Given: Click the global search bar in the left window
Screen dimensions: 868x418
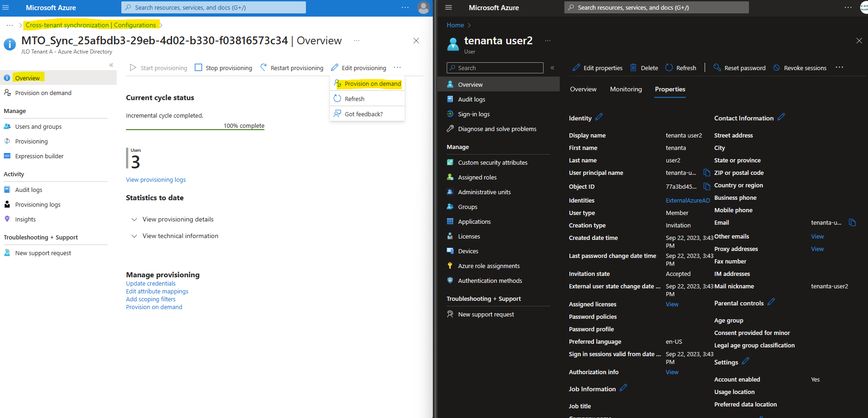Looking at the screenshot, I should click(214, 7).
